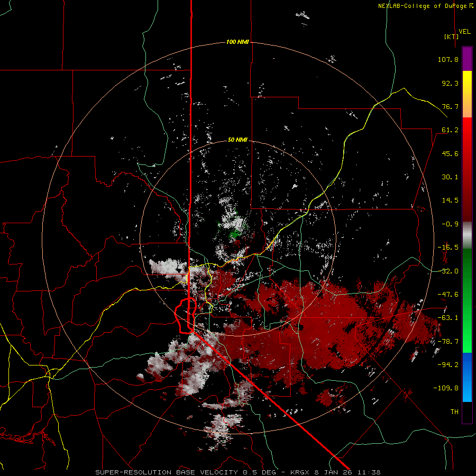Select the 45.6 legend value
Screen dimensions: 476x476
coord(450,153)
